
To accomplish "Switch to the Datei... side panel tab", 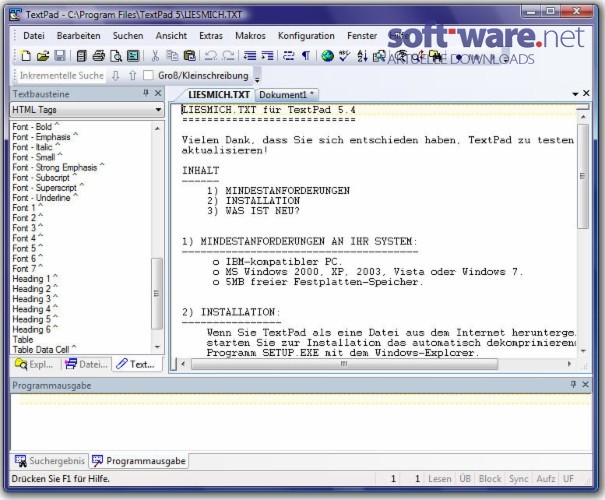I will 86,364.
